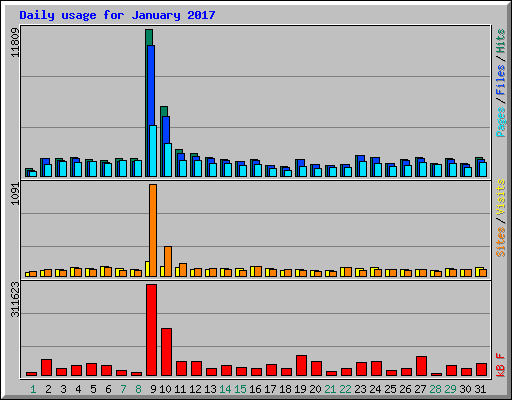Click day 12 on the x-axis
The height and width of the screenshot is (400, 512).
[195, 389]
